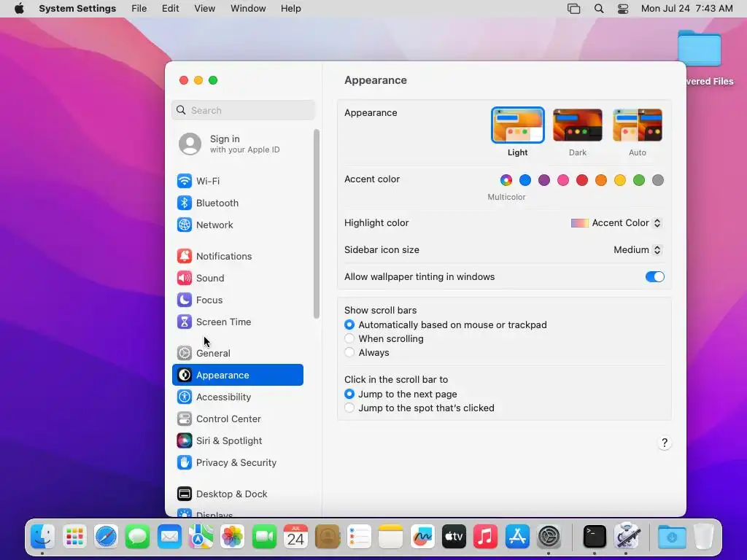The width and height of the screenshot is (747, 560).
Task: Open the File menu
Action: (139, 9)
